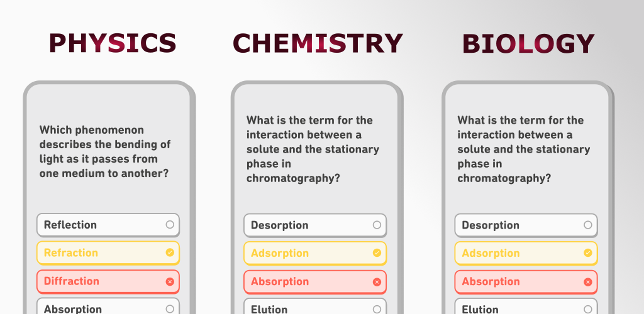The width and height of the screenshot is (644, 314).
Task: Click the Biology chromatography question text
Action: point(524,149)
